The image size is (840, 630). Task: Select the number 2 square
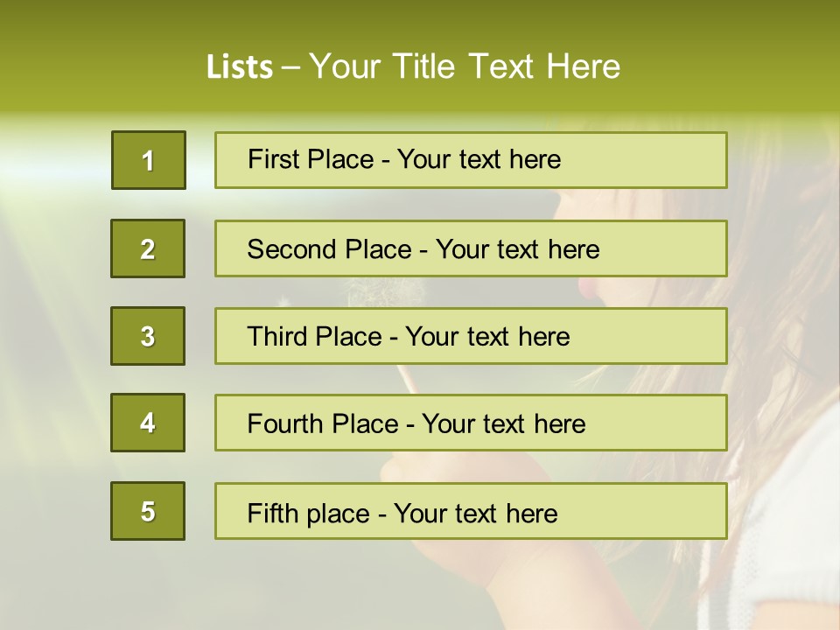click(148, 248)
